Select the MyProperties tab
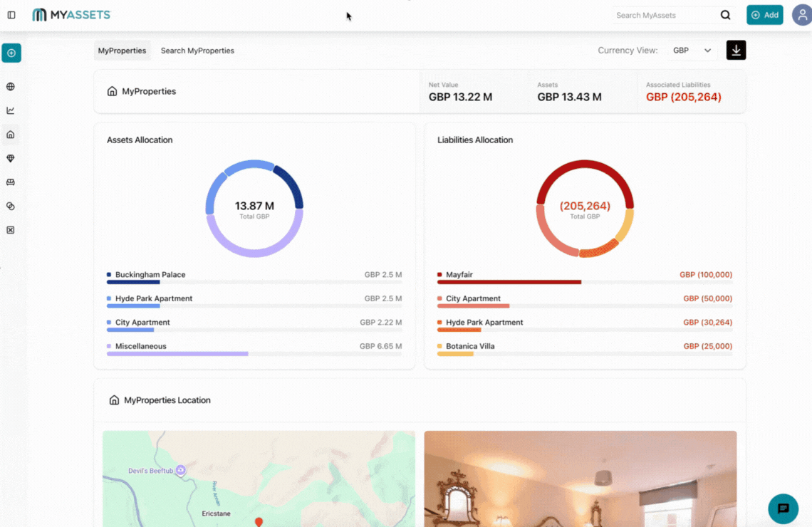 [122, 51]
